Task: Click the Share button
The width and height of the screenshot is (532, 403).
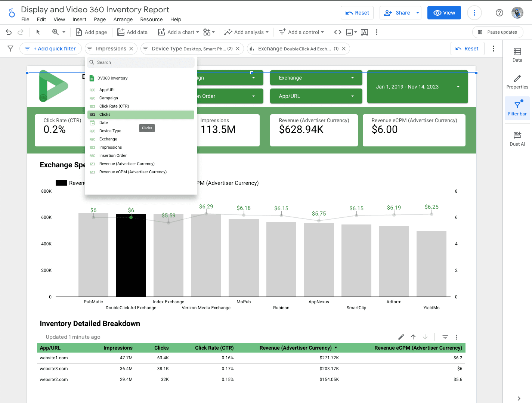Action: point(397,13)
